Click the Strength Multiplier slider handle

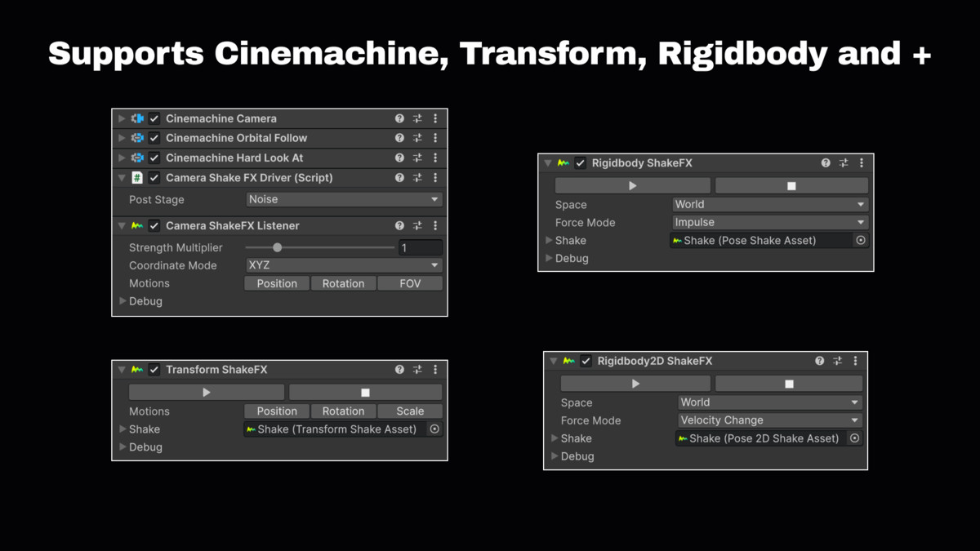(x=278, y=247)
